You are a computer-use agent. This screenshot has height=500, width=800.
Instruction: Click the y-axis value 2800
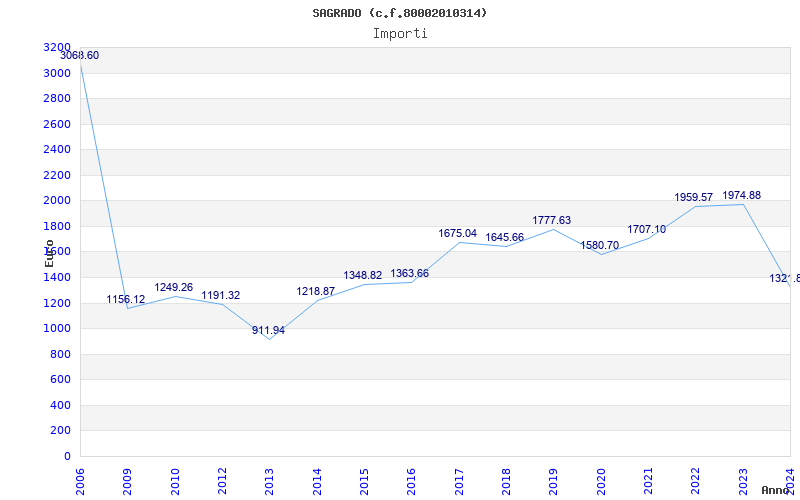[57, 98]
